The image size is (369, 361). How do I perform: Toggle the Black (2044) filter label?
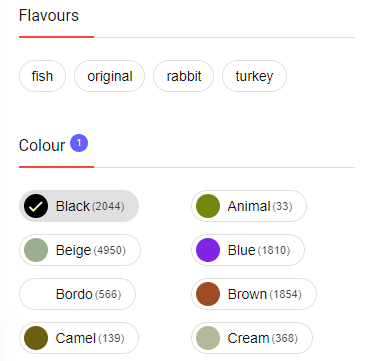pyautogui.click(x=90, y=206)
